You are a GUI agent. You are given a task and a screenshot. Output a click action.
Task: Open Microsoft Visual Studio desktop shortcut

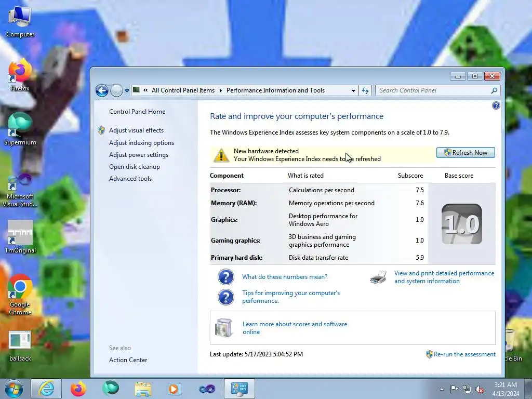click(20, 191)
